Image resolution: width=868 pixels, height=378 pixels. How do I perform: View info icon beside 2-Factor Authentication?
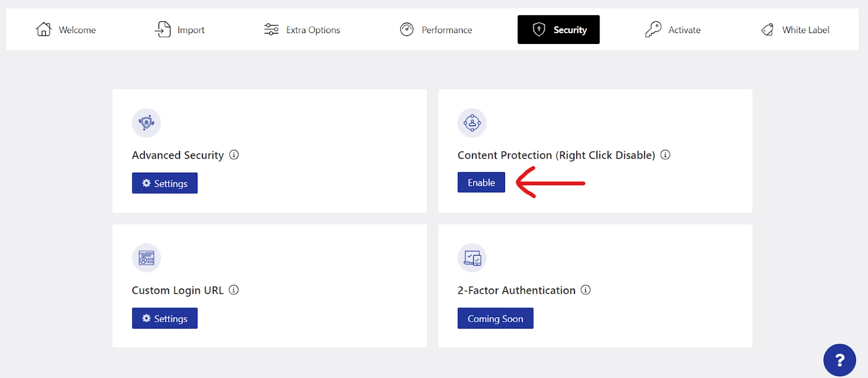586,290
